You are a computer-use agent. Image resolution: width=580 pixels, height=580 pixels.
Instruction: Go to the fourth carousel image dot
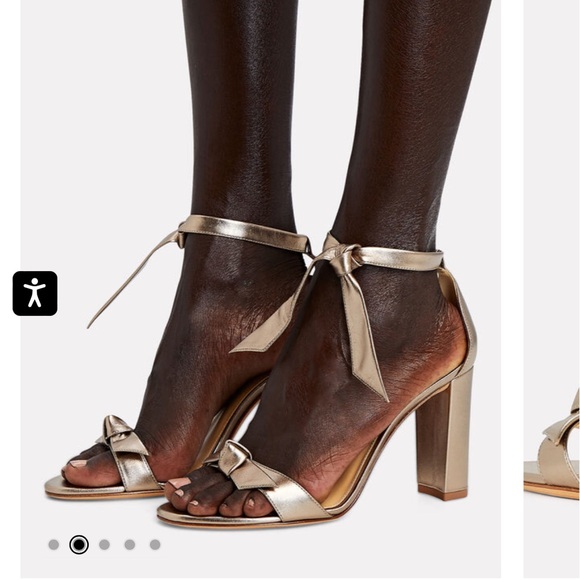pyautogui.click(x=130, y=544)
